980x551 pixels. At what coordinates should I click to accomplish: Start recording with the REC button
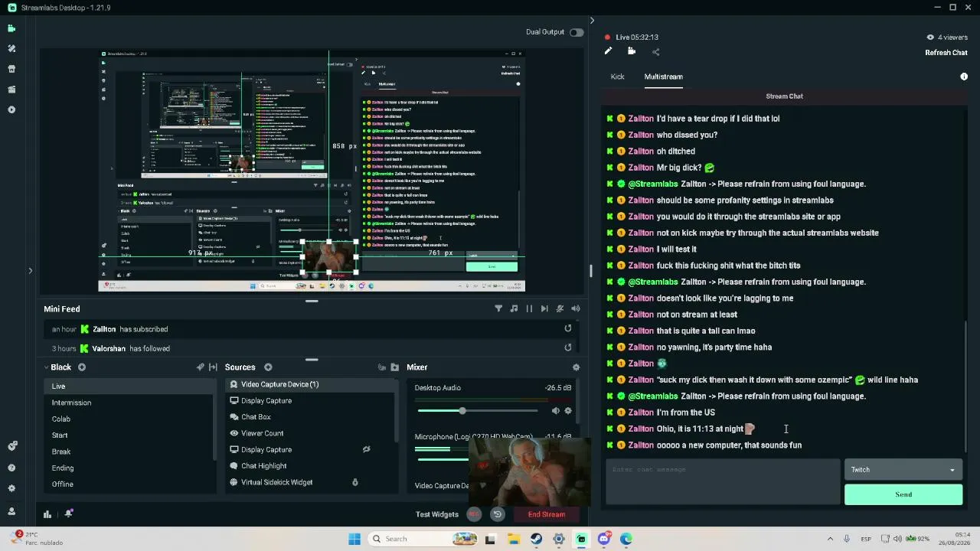(x=474, y=514)
